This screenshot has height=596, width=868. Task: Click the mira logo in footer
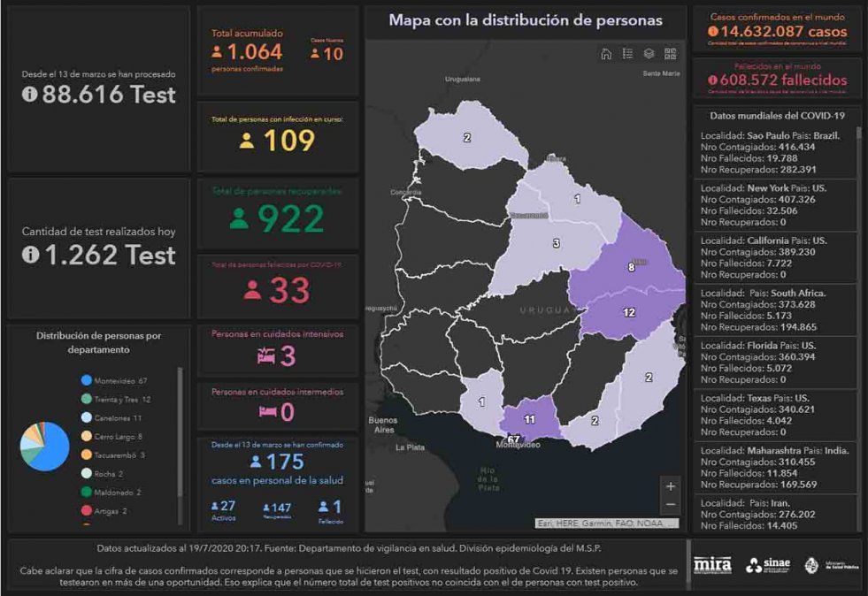click(x=712, y=564)
